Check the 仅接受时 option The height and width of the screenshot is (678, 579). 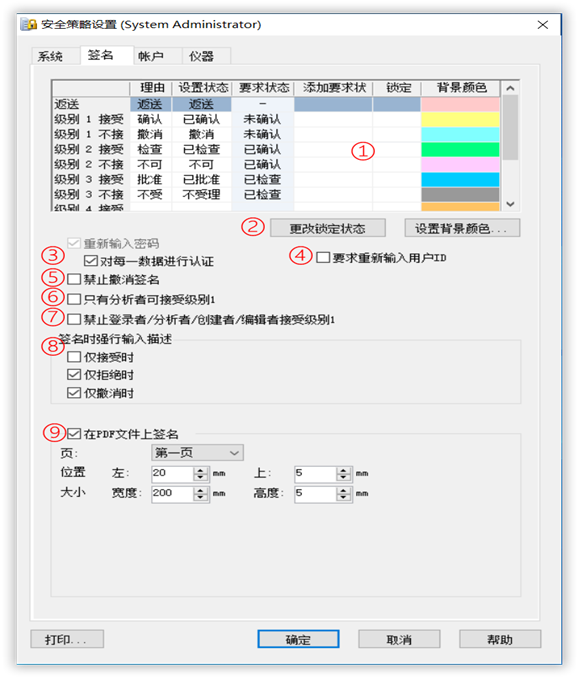[74, 357]
